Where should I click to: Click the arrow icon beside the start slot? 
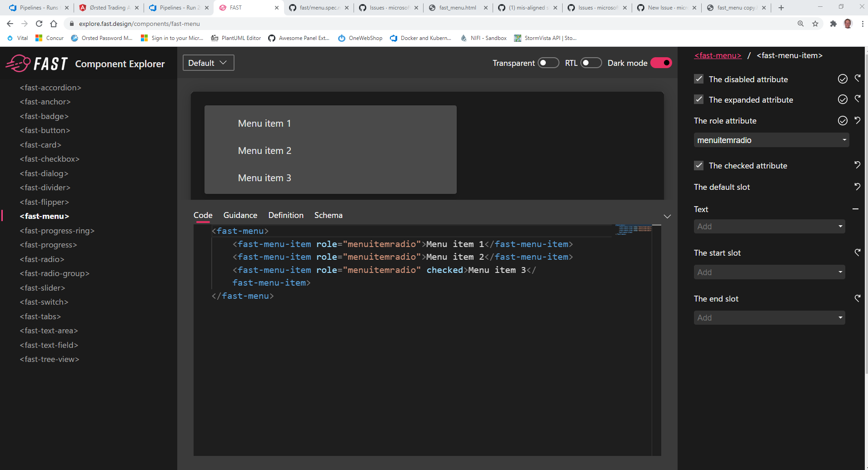(858, 252)
